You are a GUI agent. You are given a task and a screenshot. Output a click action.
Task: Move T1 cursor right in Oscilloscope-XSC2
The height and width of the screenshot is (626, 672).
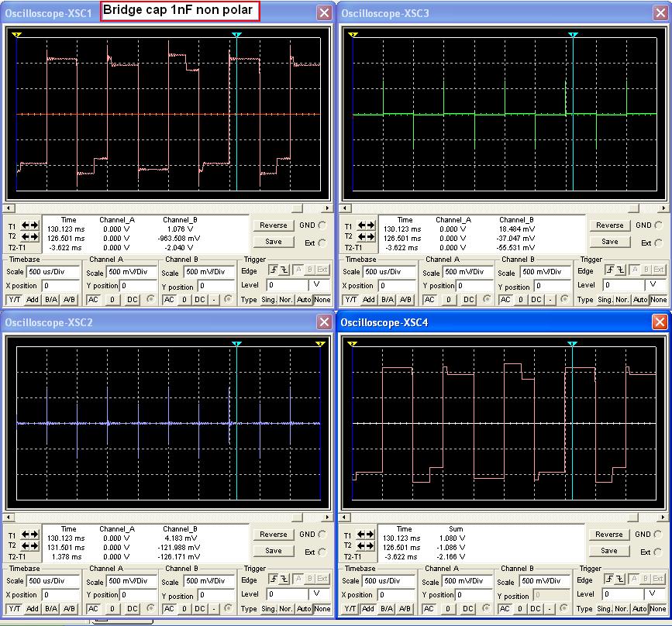34,535
